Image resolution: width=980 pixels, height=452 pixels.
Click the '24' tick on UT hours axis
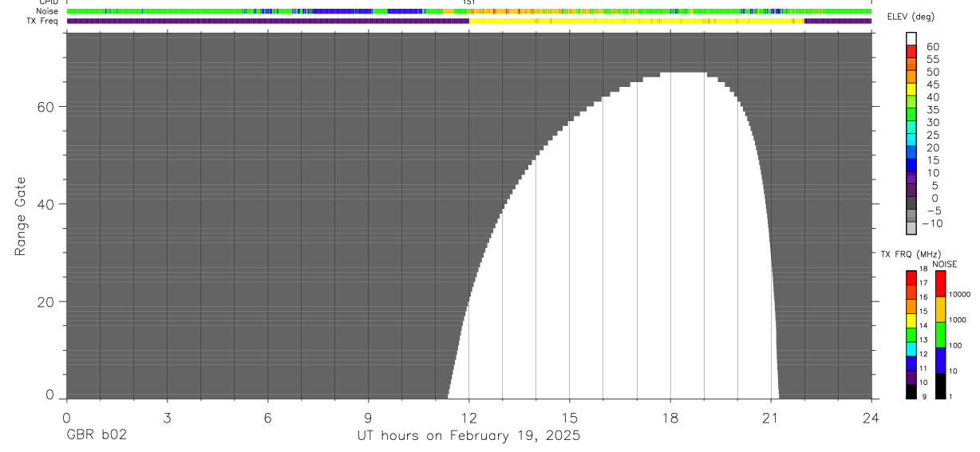[871, 418]
